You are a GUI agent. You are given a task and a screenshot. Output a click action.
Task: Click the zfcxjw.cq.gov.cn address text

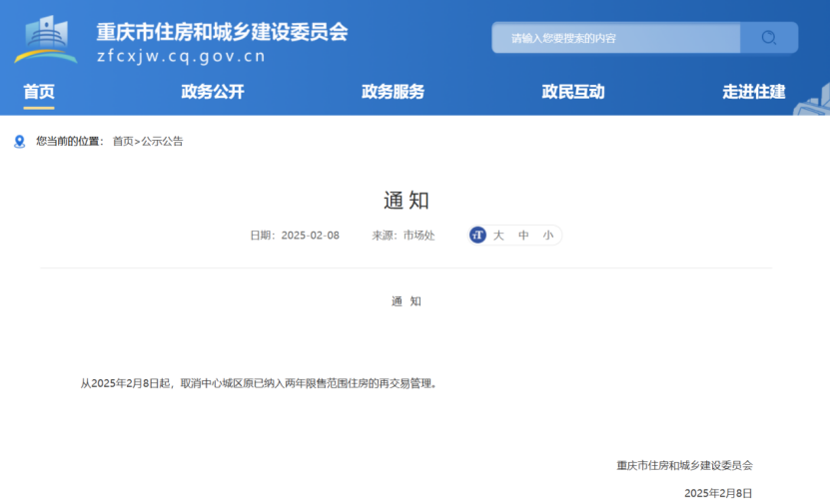click(x=181, y=57)
